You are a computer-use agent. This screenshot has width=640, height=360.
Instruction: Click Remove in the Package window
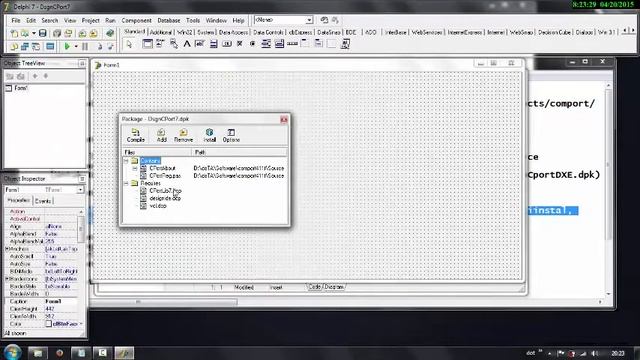183,135
